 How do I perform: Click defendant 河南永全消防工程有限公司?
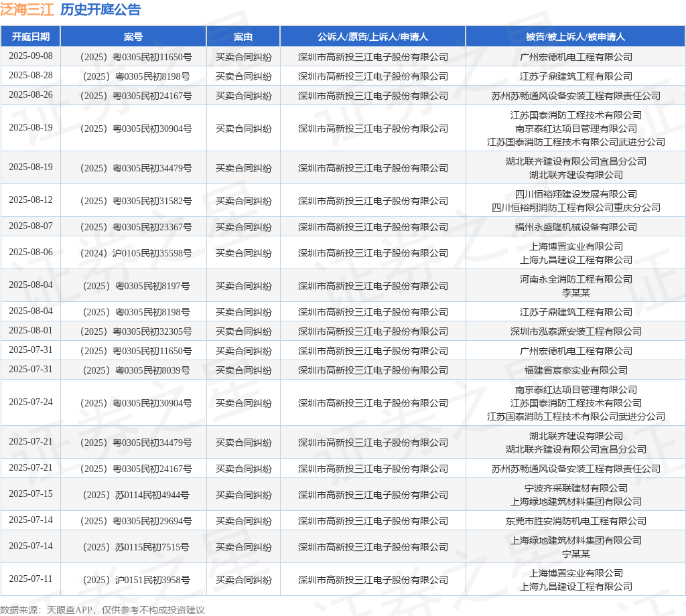(x=575, y=279)
